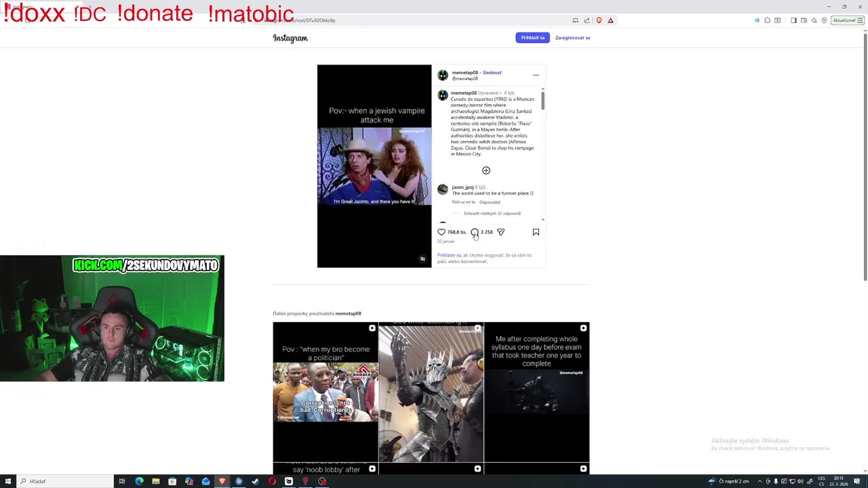Open File Explorer from taskbar
This screenshot has width=868, height=488.
tap(155, 481)
